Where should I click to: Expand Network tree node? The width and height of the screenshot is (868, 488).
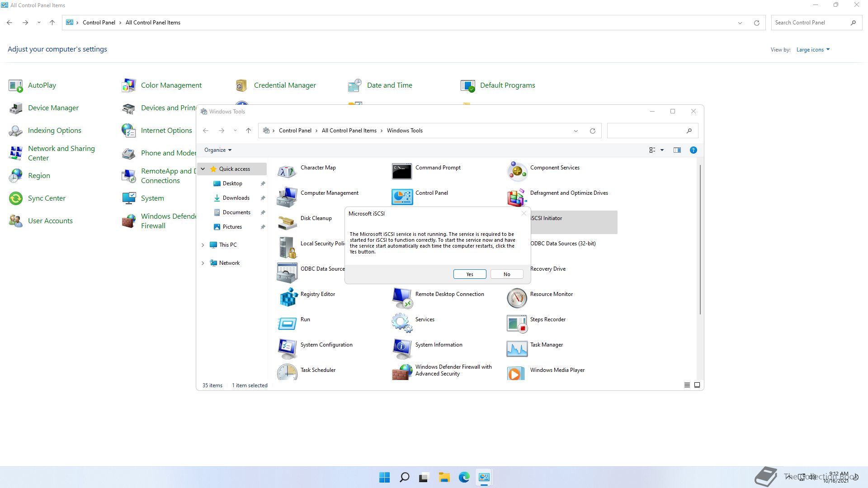pyautogui.click(x=203, y=263)
